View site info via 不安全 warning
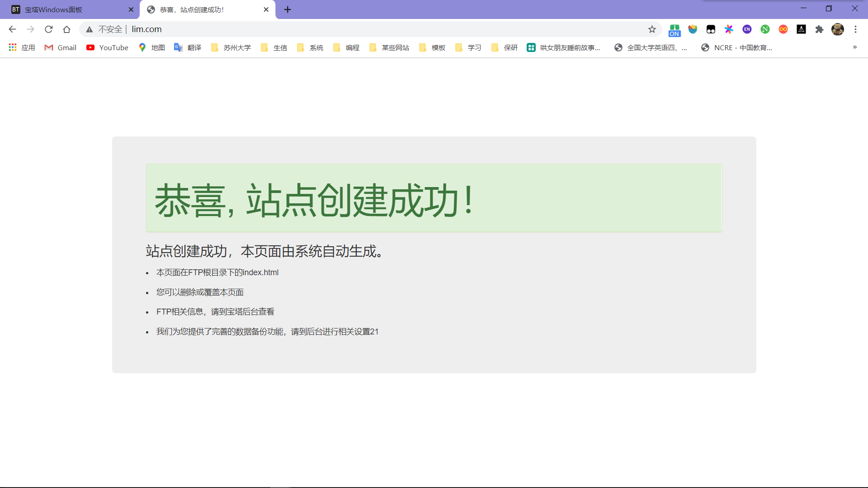 click(104, 29)
